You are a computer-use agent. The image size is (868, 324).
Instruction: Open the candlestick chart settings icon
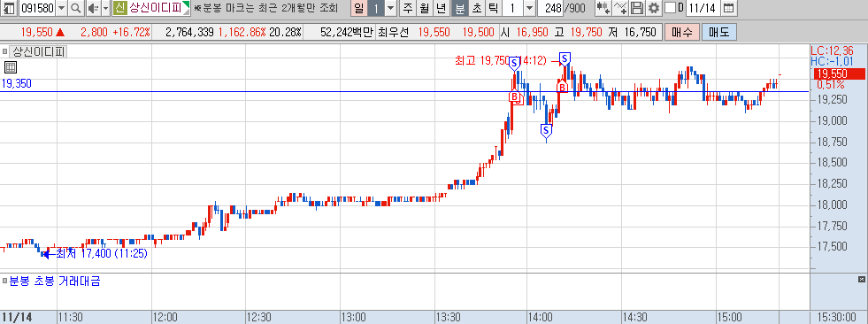(603, 8)
